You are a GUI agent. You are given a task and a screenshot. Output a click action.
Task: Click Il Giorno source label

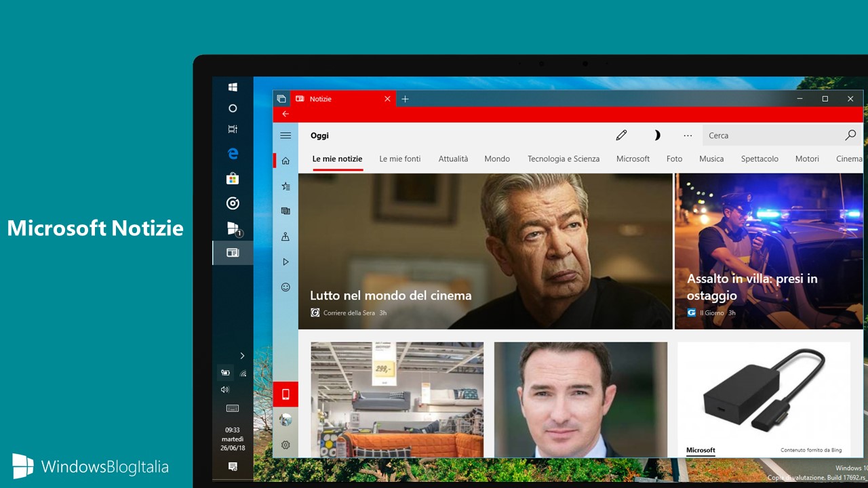point(711,313)
